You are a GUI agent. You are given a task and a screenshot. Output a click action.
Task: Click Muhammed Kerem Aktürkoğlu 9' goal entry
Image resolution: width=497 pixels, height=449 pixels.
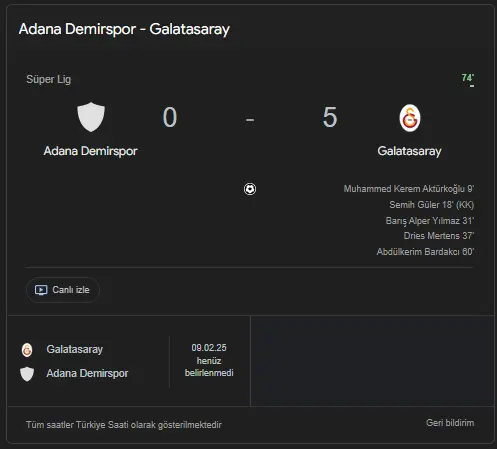click(409, 189)
